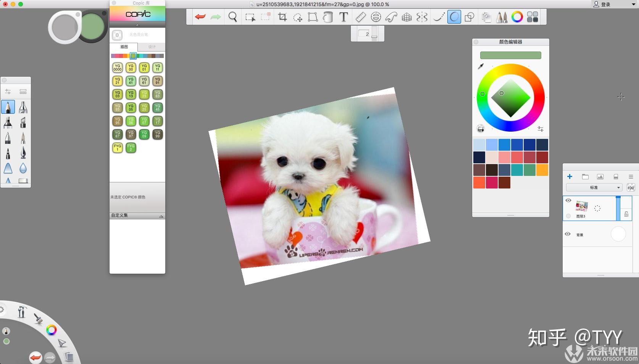The image size is (639, 364).
Task: Hide the 背景 layer with eye icon
Action: tap(568, 234)
